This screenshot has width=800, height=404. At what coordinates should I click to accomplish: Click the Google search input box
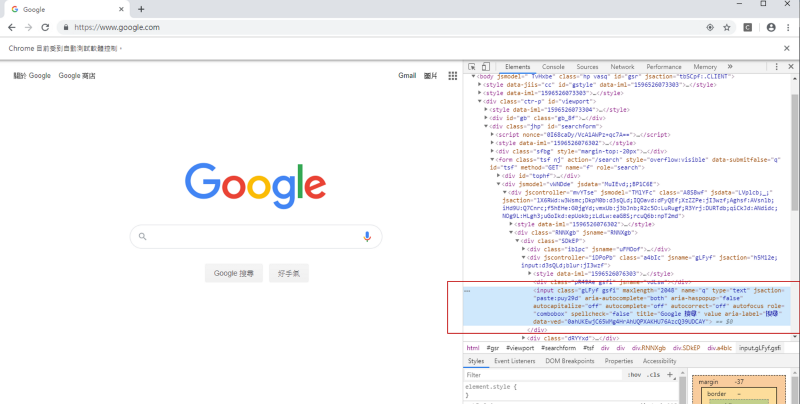tap(255, 237)
